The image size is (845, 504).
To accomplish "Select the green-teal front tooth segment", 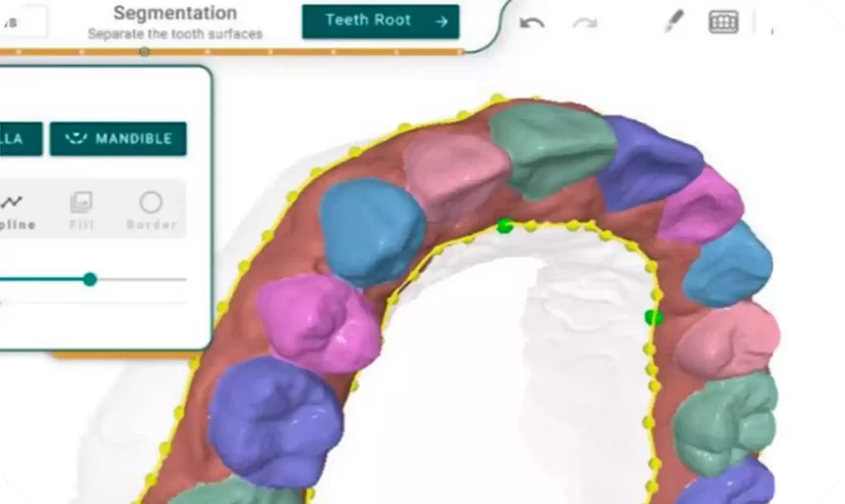I will [551, 150].
